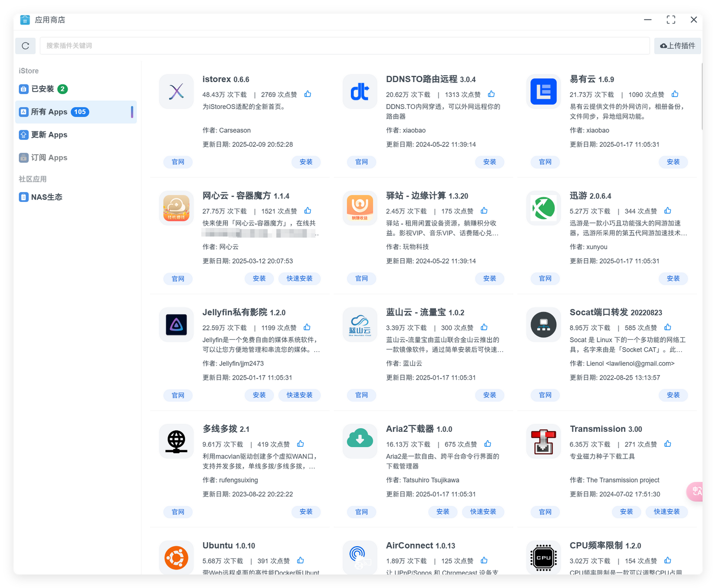Like Jellyfin私有影院 with the thumbs-up icon

click(307, 327)
